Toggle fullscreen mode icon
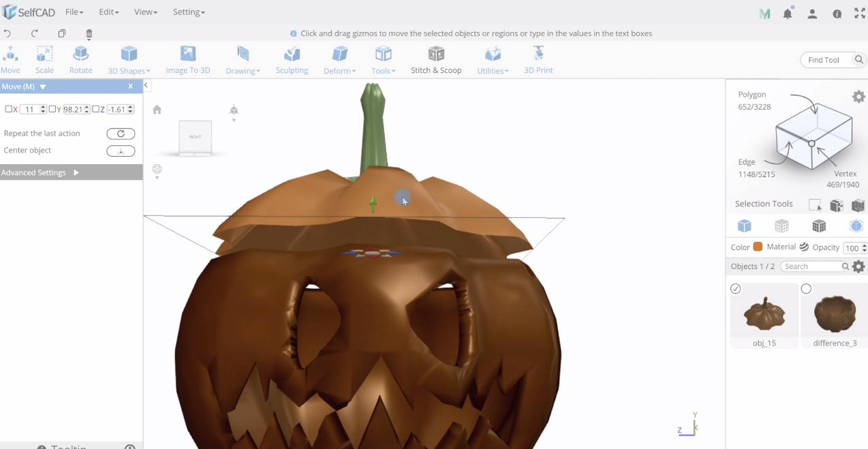The image size is (868, 449). pyautogui.click(x=860, y=14)
